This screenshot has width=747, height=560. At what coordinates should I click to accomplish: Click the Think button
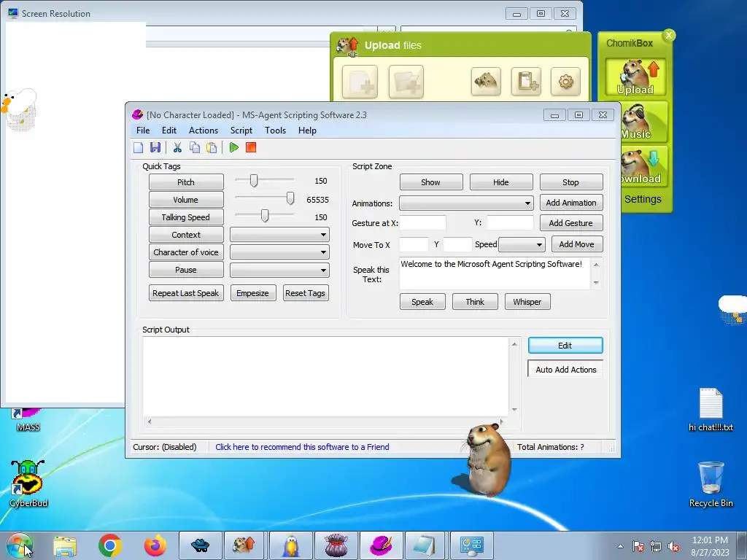pos(475,302)
